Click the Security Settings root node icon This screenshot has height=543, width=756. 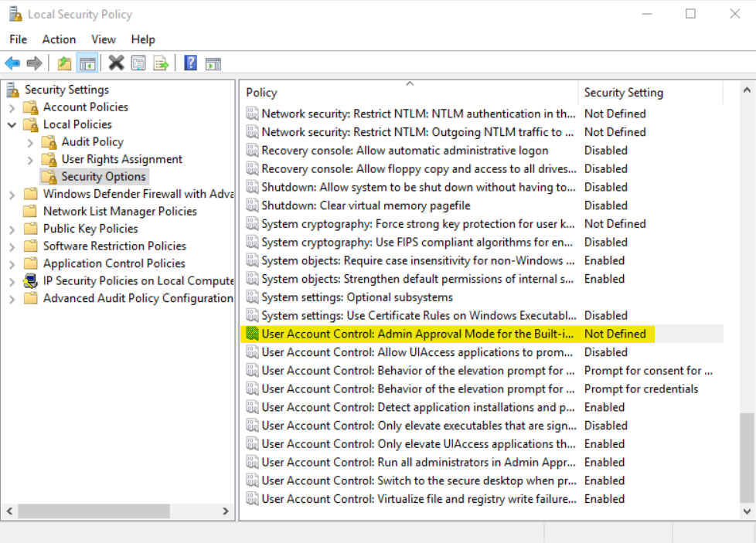13,90
